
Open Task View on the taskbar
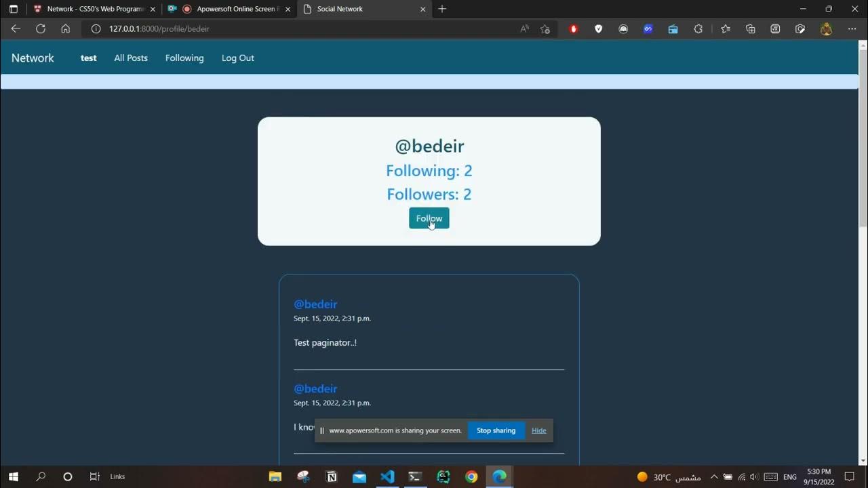[x=95, y=476]
